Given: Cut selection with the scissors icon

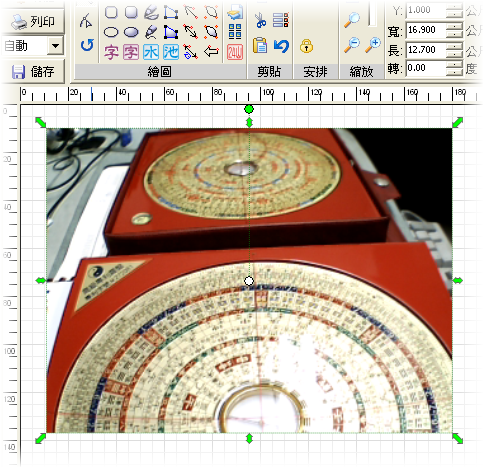Looking at the screenshot, I should click(261, 20).
